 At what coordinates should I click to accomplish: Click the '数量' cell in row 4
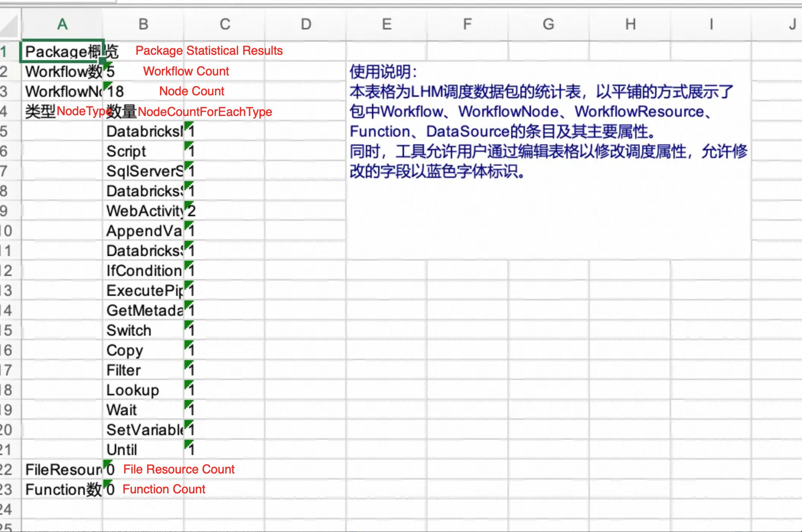[143, 111]
